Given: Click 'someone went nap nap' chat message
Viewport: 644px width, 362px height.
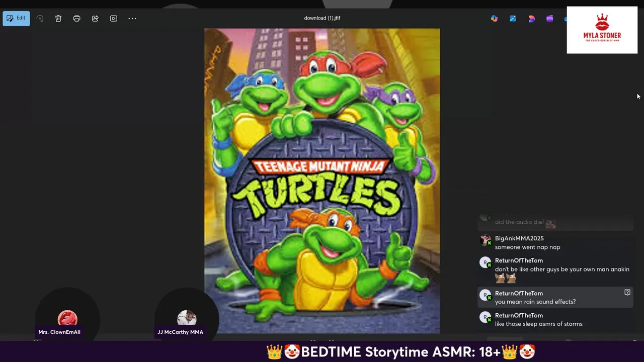Looking at the screenshot, I should click(x=527, y=247).
